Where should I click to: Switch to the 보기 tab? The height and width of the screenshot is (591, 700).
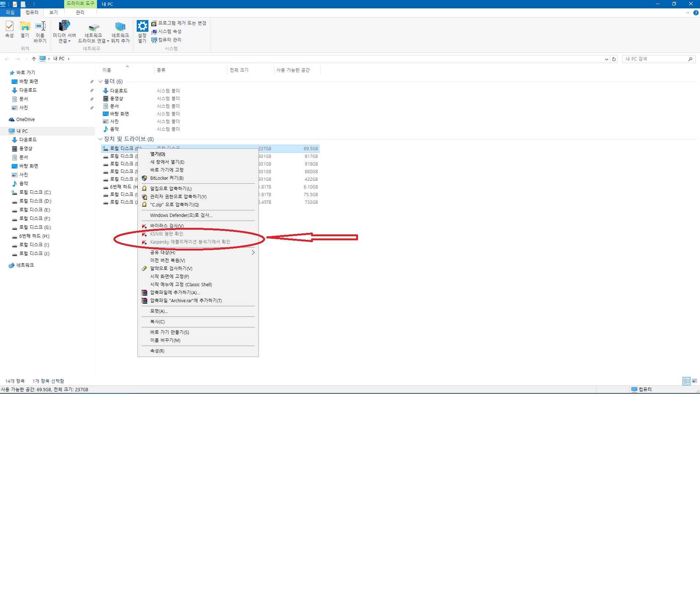coord(54,12)
